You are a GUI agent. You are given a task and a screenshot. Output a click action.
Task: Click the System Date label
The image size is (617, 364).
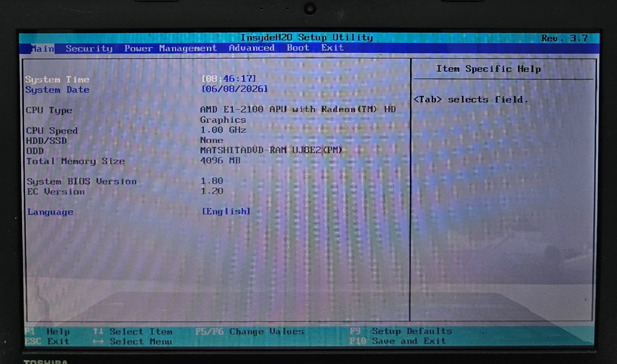click(57, 90)
